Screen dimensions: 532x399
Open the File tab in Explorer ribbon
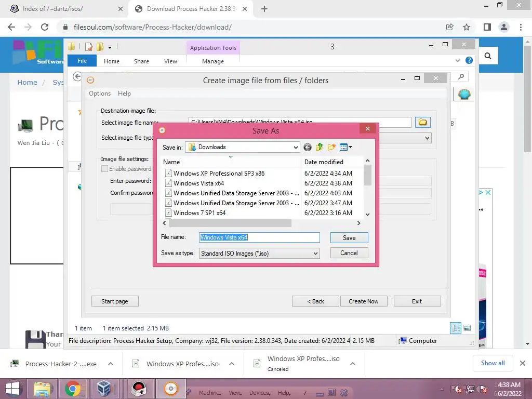coord(82,61)
